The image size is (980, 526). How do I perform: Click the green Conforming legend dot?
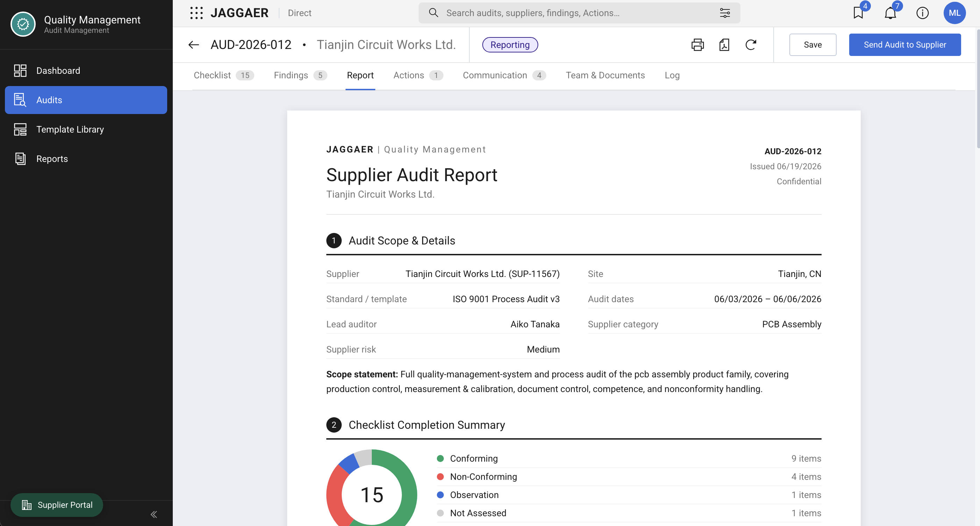coord(440,459)
